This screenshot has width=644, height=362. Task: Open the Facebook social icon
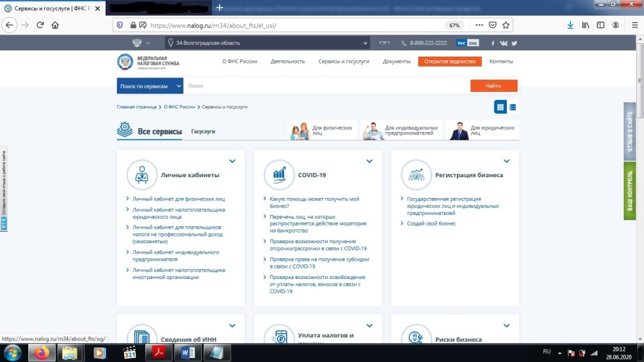pyautogui.click(x=493, y=43)
